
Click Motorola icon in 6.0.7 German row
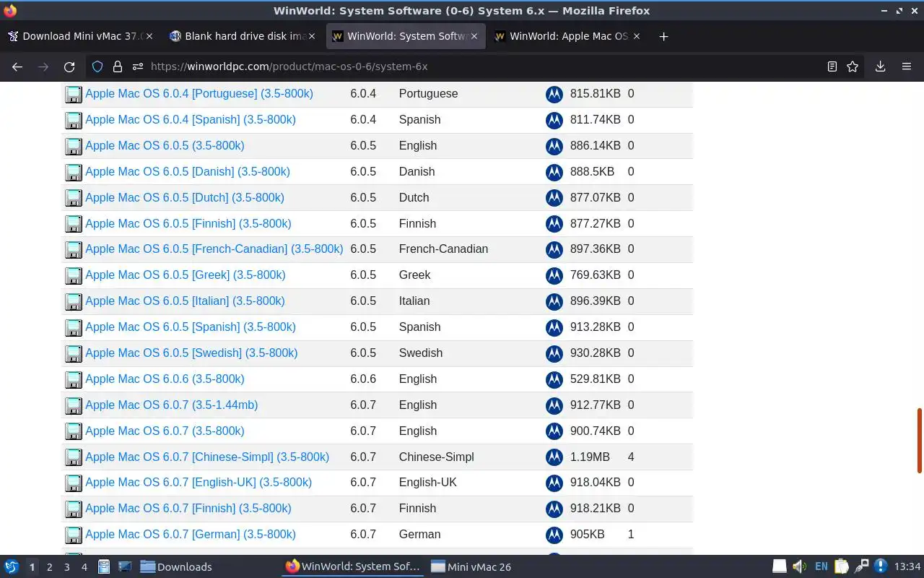[554, 535]
